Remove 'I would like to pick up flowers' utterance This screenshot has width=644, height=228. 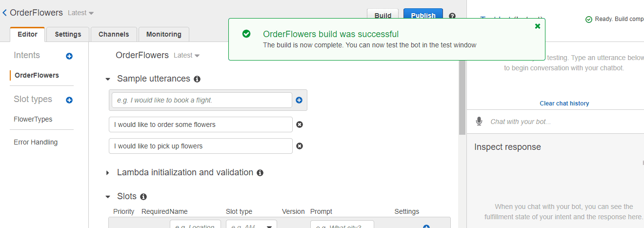(300, 146)
